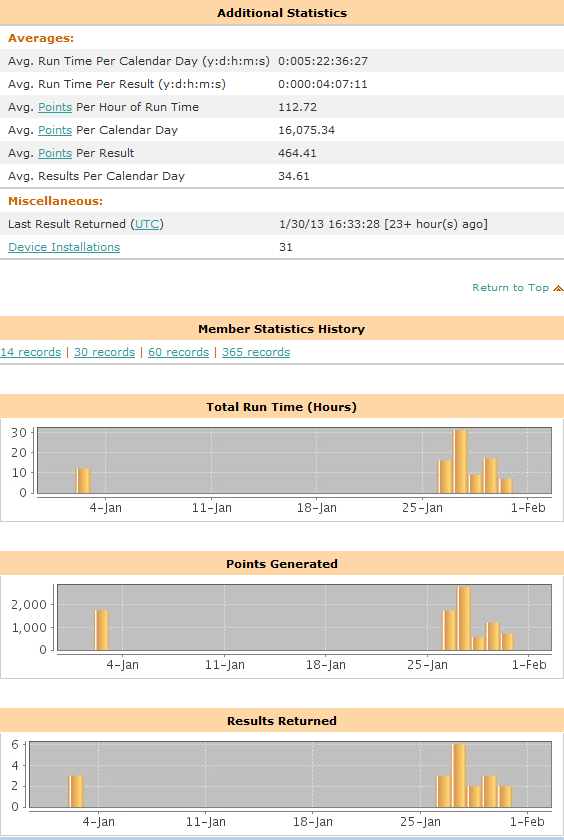Open Points link in Per Calendar Day row
The image size is (564, 840).
coord(55,130)
